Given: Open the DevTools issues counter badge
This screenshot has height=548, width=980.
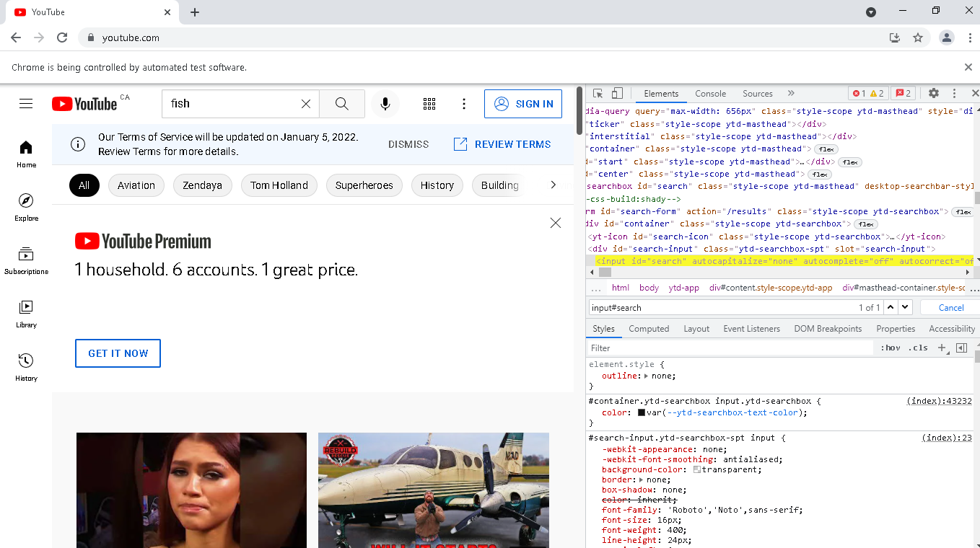Looking at the screenshot, I should (904, 93).
